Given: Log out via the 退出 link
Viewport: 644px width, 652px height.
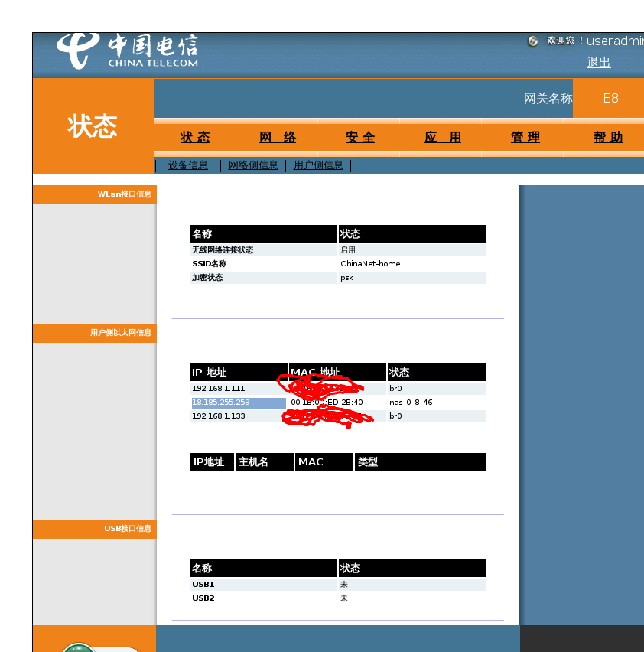Looking at the screenshot, I should (598, 63).
